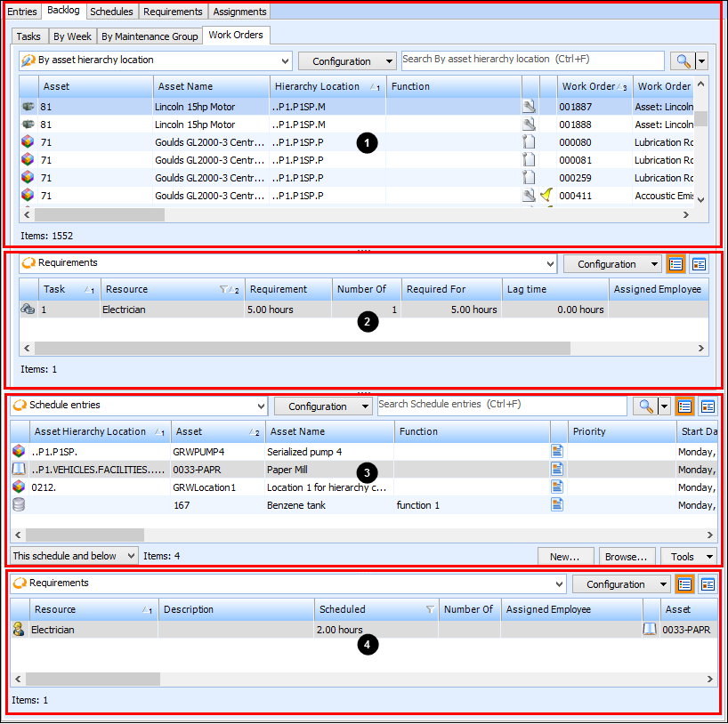Sort lower Requirements by Resource column
Screen dimensions: 728x724
(x=93, y=610)
